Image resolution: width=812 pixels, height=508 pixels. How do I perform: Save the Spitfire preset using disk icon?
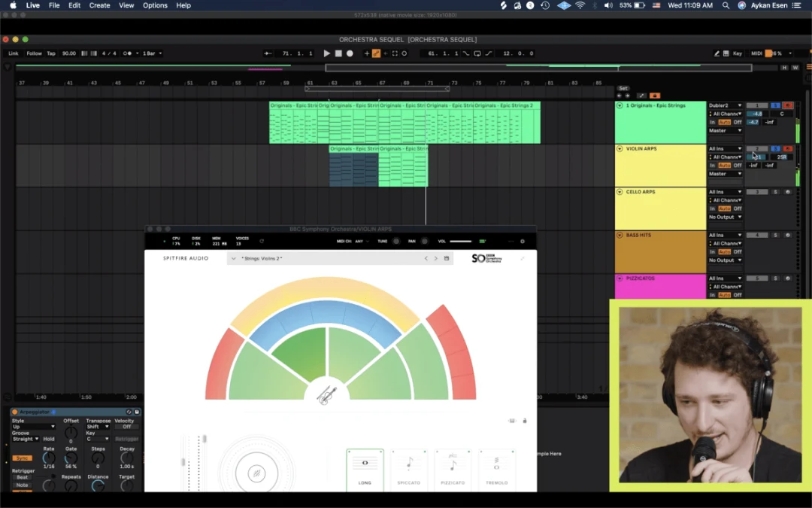447,258
